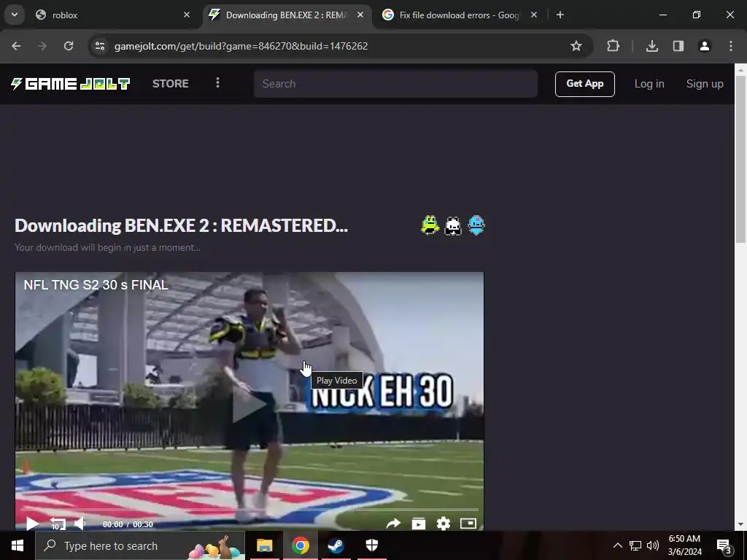Open the notification center icon
The height and width of the screenshot is (560, 747).
[x=724, y=546]
